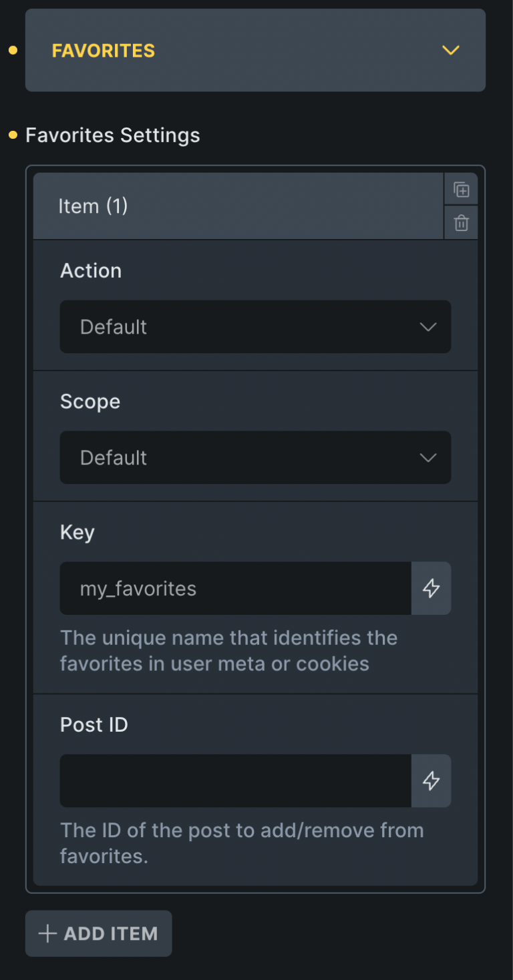Viewport: 513px width, 980px height.
Task: Open the Scope selector
Action: point(254,457)
